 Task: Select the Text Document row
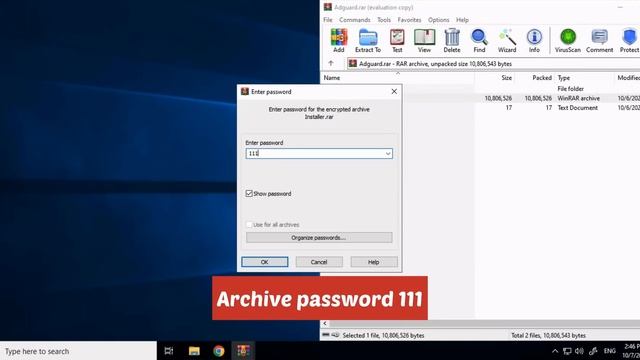[521, 107]
